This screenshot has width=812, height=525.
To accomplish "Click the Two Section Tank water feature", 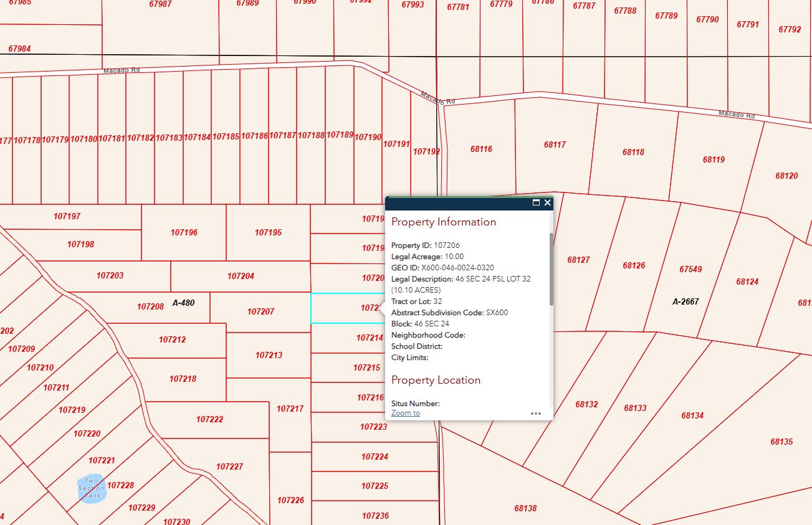I will (92, 490).
